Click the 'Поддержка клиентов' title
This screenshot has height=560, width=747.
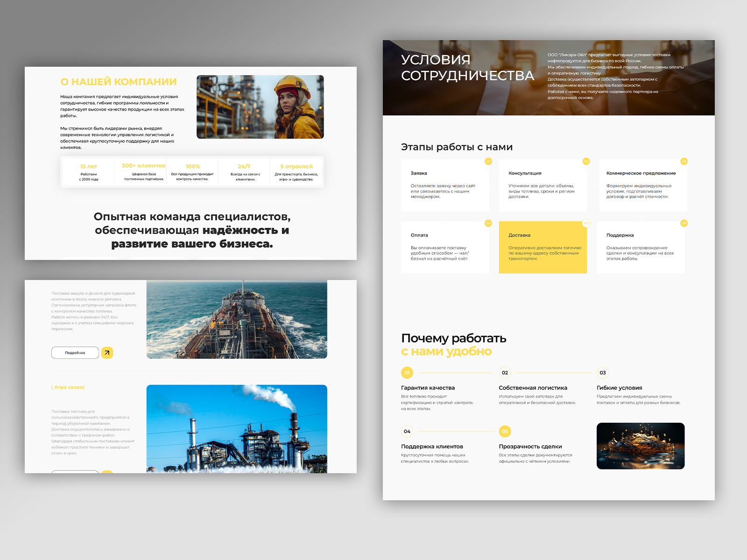[x=432, y=447]
